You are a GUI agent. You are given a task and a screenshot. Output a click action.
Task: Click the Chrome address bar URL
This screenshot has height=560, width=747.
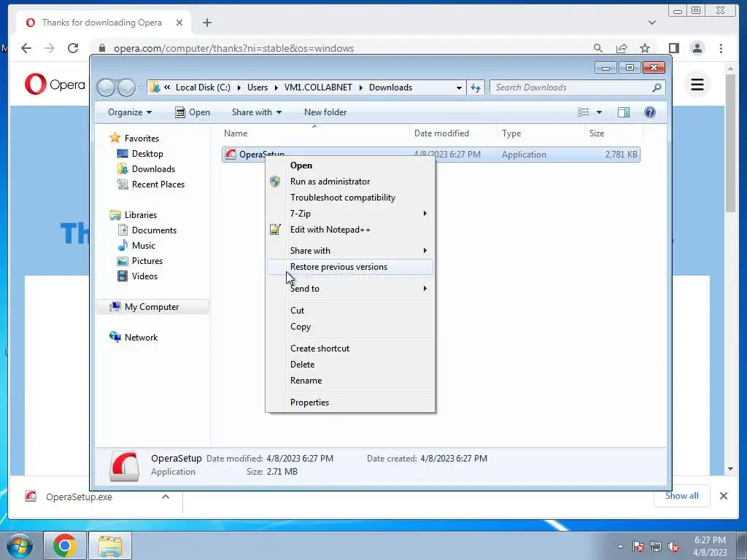[233, 48]
